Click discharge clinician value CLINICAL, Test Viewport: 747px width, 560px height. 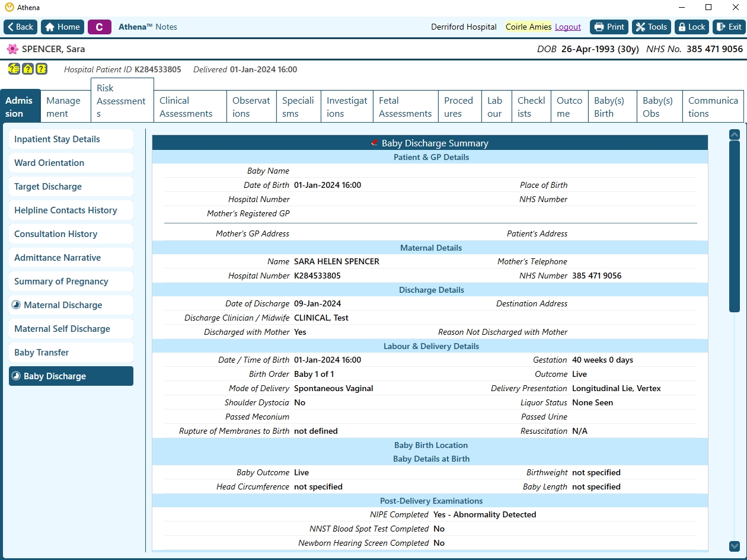[321, 318]
